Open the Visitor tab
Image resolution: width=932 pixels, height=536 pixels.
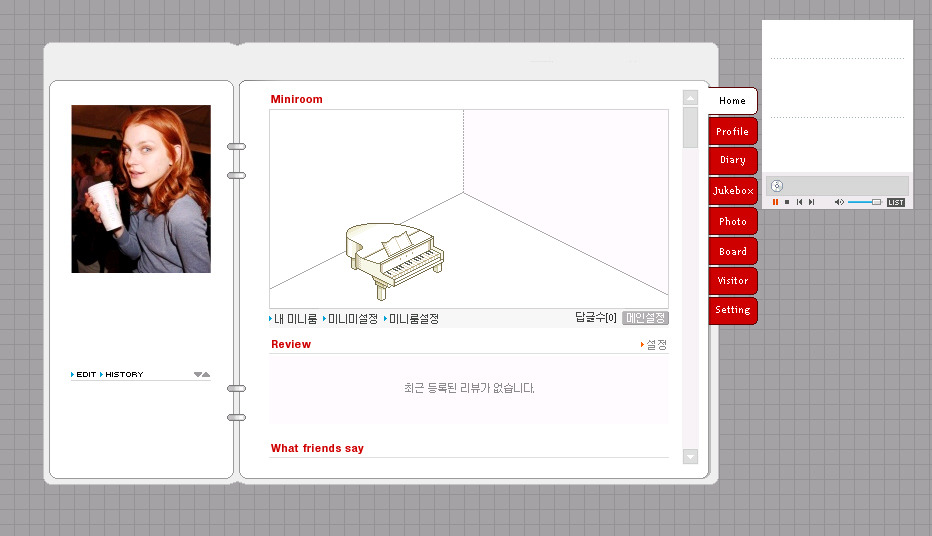coord(732,280)
